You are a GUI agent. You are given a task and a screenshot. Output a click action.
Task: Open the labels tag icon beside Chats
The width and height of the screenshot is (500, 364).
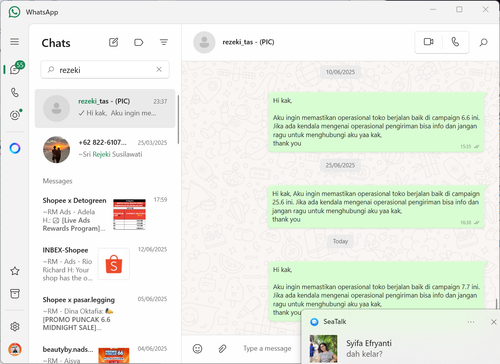tap(138, 42)
